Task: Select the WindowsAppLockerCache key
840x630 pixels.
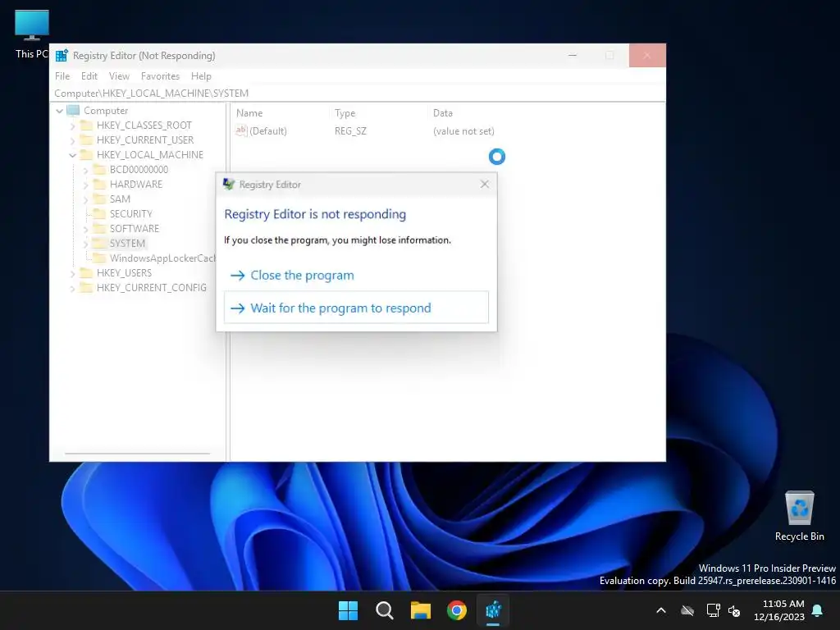Action: coord(162,258)
